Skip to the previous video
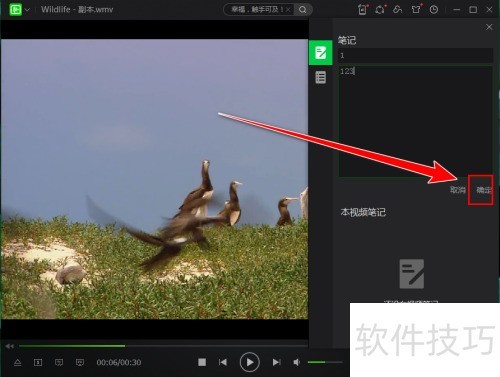The image size is (500, 377). 223,362
